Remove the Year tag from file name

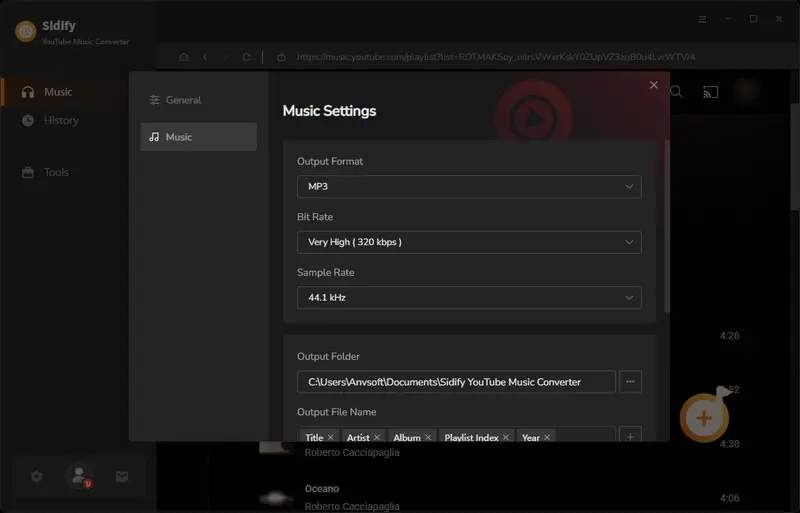[547, 437]
